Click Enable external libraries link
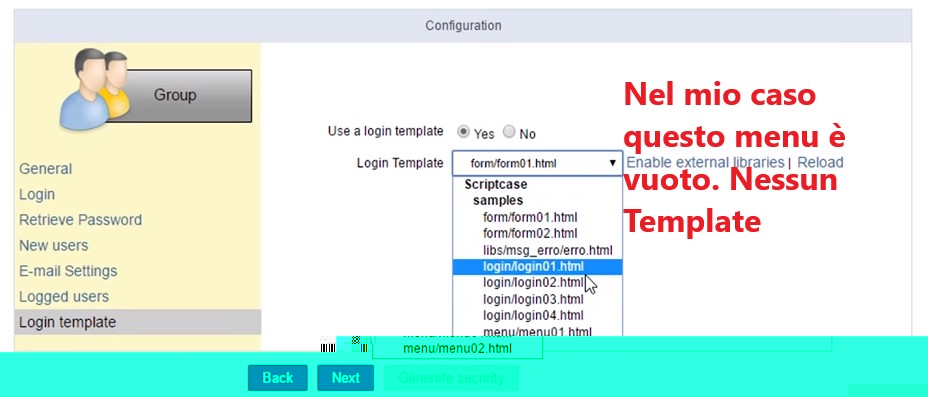 coord(705,162)
